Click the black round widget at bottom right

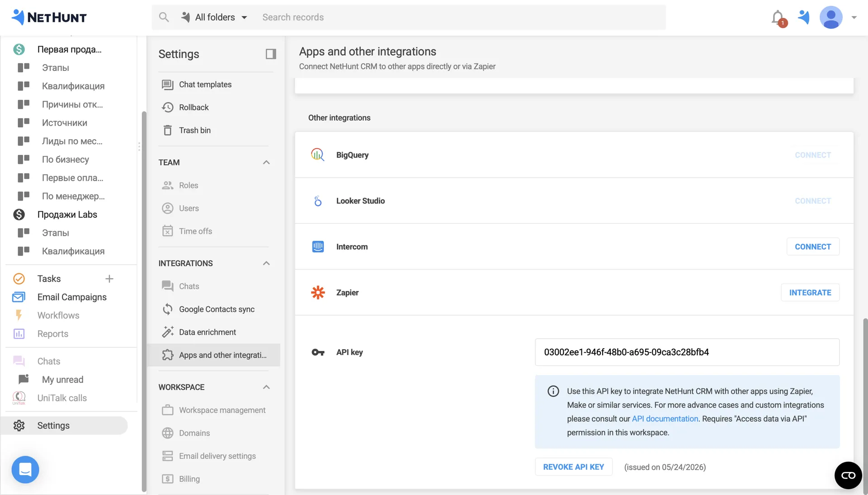pos(848,475)
